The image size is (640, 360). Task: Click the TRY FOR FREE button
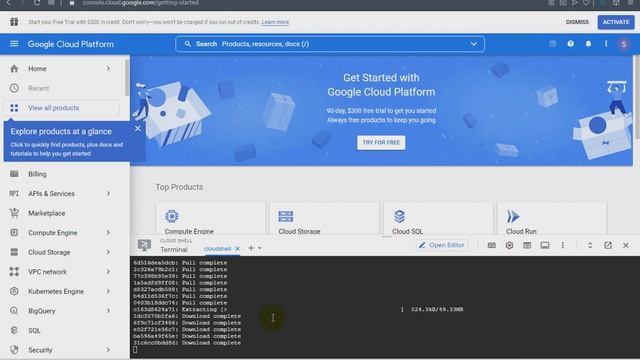(x=381, y=142)
